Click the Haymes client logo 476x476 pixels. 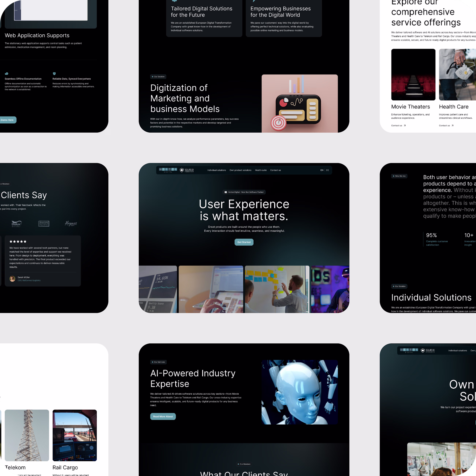[71, 224]
